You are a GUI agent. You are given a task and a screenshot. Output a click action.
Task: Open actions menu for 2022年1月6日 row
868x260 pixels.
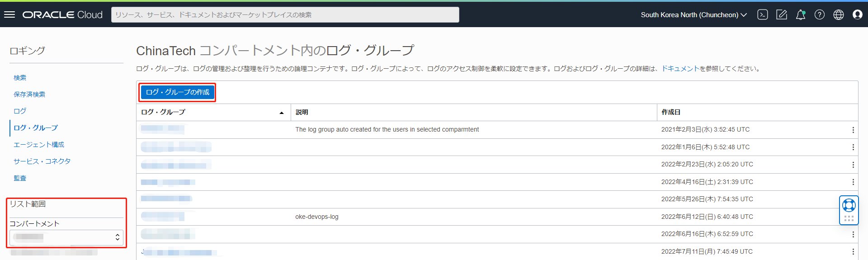click(x=853, y=147)
